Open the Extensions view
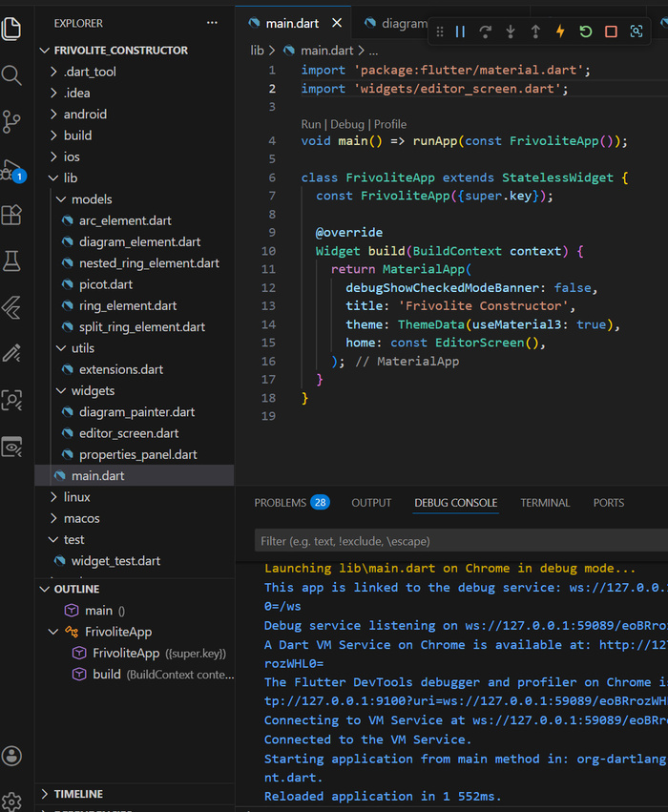The image size is (668, 812). click(12, 215)
